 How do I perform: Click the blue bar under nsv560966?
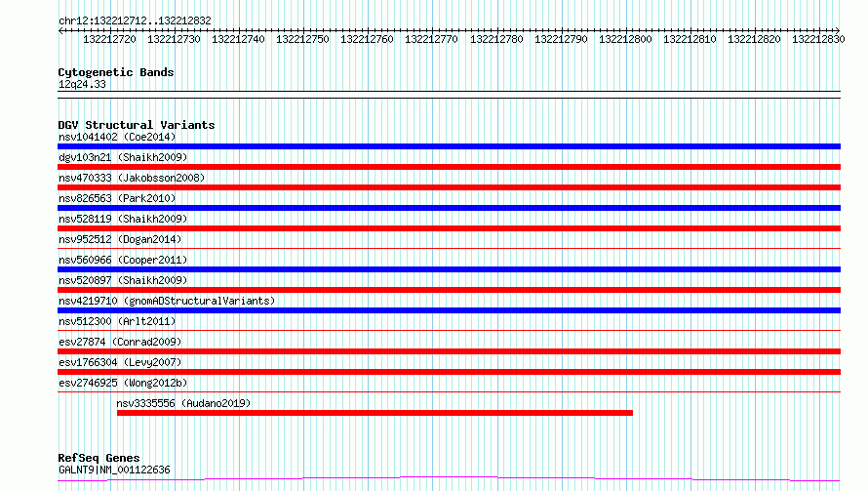pos(449,269)
